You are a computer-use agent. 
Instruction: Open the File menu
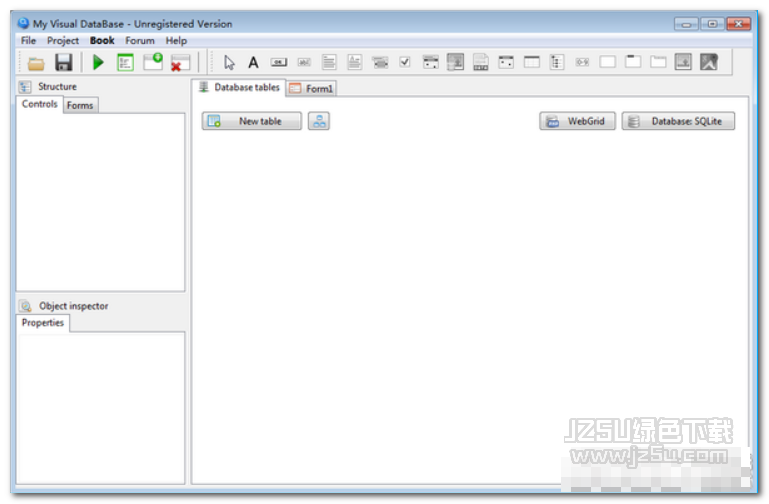(x=28, y=41)
